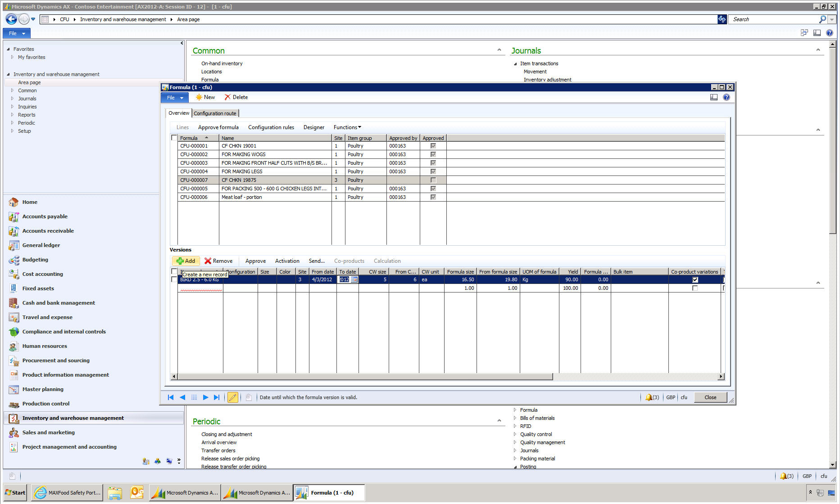Open Budgeting module
Image resolution: width=840 pixels, height=504 pixels.
35,260
